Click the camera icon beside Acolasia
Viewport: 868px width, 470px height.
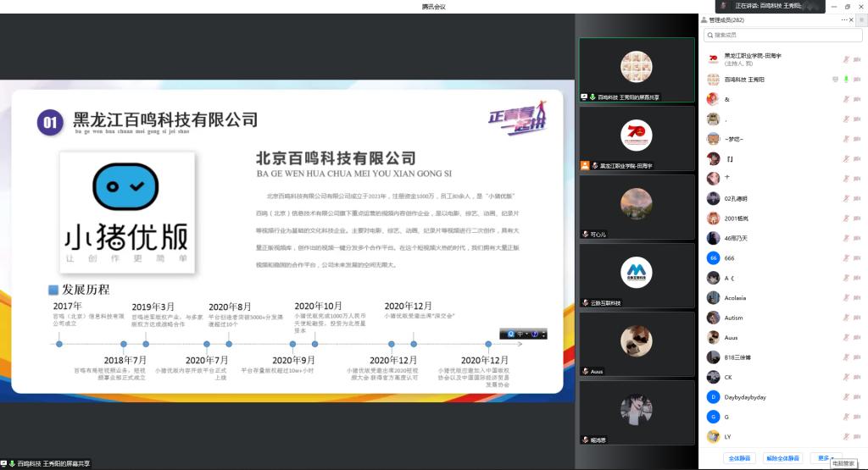[x=856, y=297]
